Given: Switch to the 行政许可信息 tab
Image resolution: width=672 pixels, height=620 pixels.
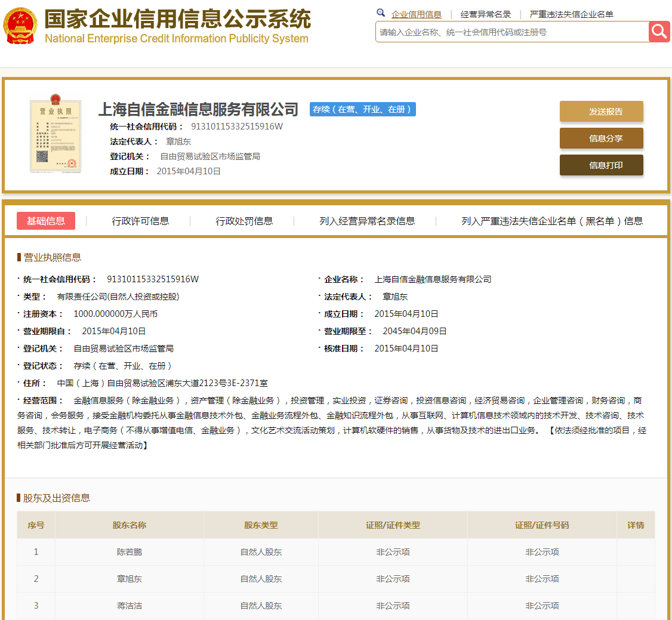Looking at the screenshot, I should pyautogui.click(x=140, y=221).
